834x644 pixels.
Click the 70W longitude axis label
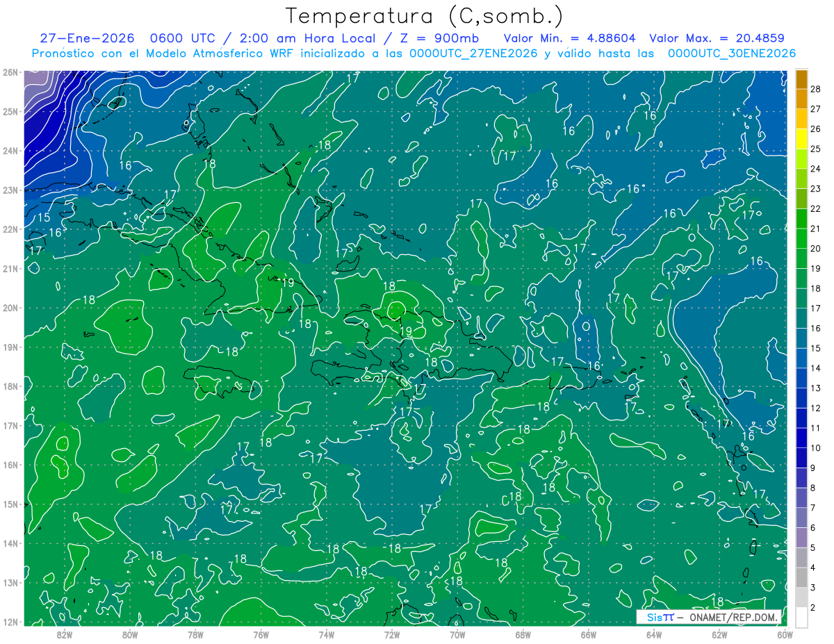[x=457, y=634]
